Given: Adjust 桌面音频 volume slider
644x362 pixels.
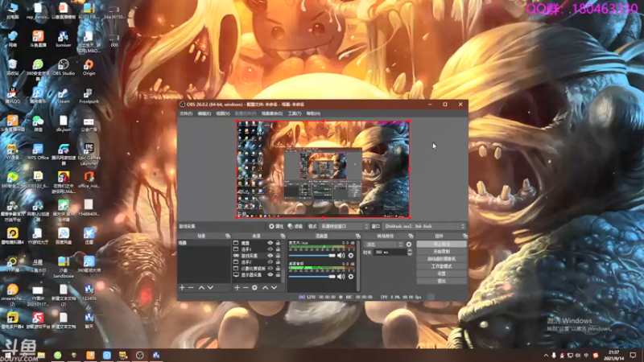Looking at the screenshot, I should click(x=312, y=277).
